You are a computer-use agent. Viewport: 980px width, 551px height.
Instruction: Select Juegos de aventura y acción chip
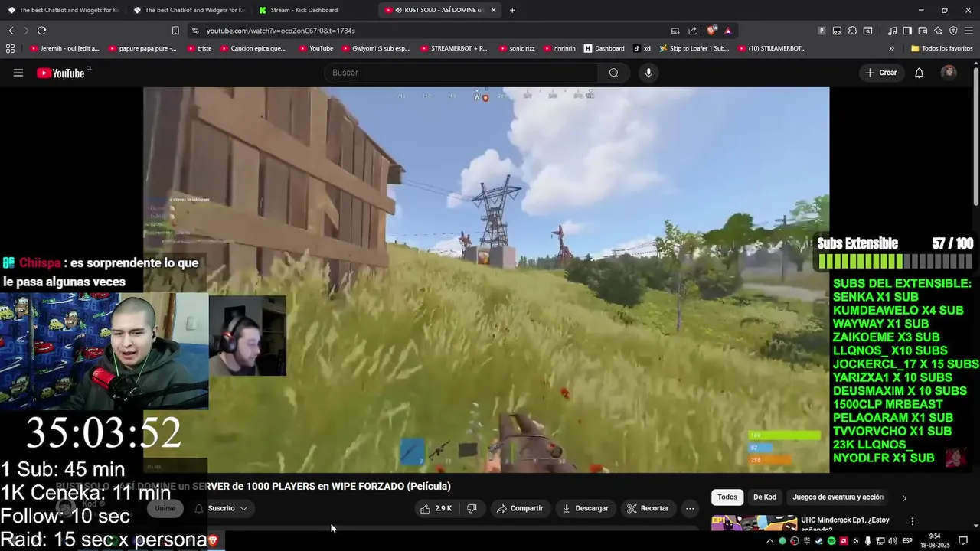point(838,497)
